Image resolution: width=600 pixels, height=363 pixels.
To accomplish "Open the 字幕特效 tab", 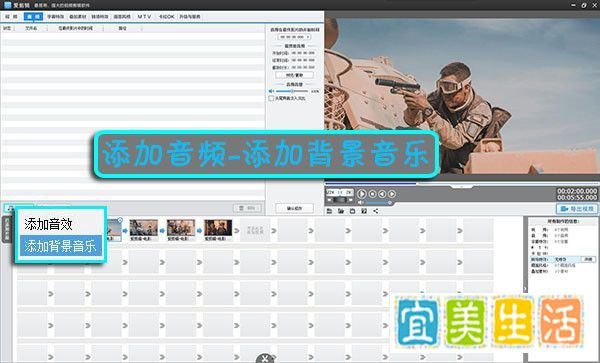I will coord(55,16).
